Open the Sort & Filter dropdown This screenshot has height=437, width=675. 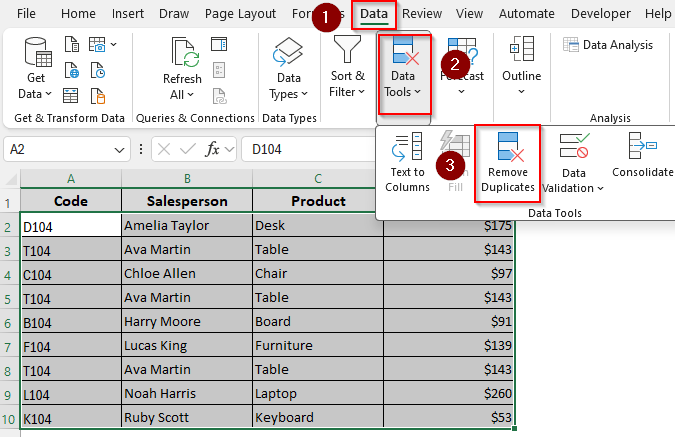tap(361, 91)
